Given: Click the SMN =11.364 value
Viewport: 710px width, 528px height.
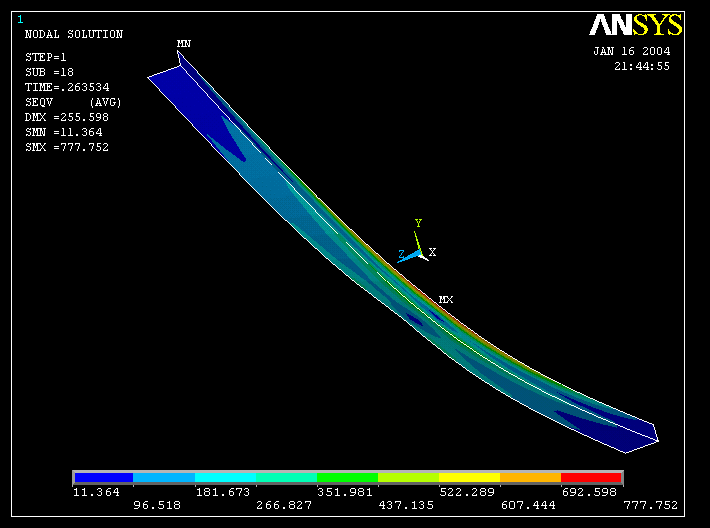Looking at the screenshot, I should point(63,132).
